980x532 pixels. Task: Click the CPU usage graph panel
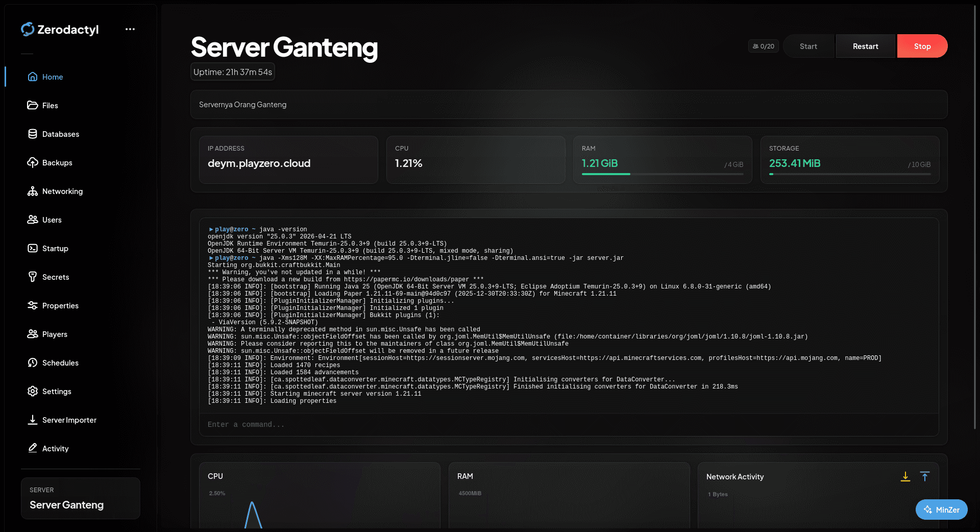(320, 495)
